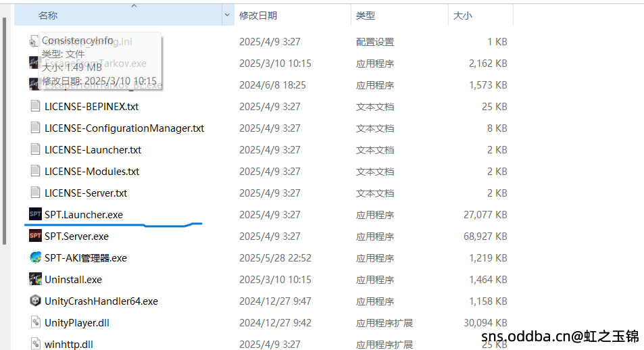
Task: Click the SPT.Launcher.exe black SPT icon
Action: 35,214
